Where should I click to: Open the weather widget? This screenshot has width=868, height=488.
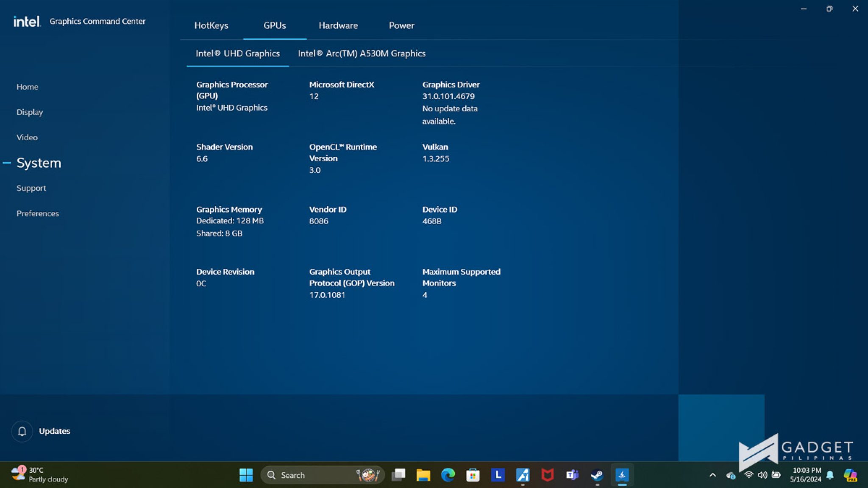pyautogui.click(x=40, y=475)
